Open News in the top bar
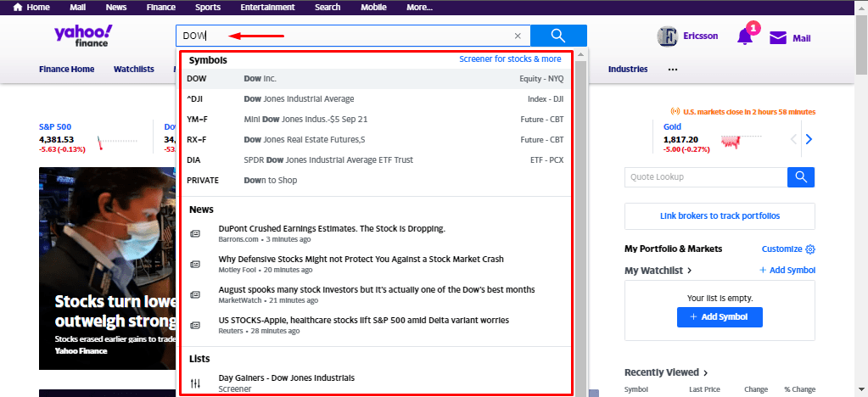The height and width of the screenshot is (397, 868). [x=116, y=7]
